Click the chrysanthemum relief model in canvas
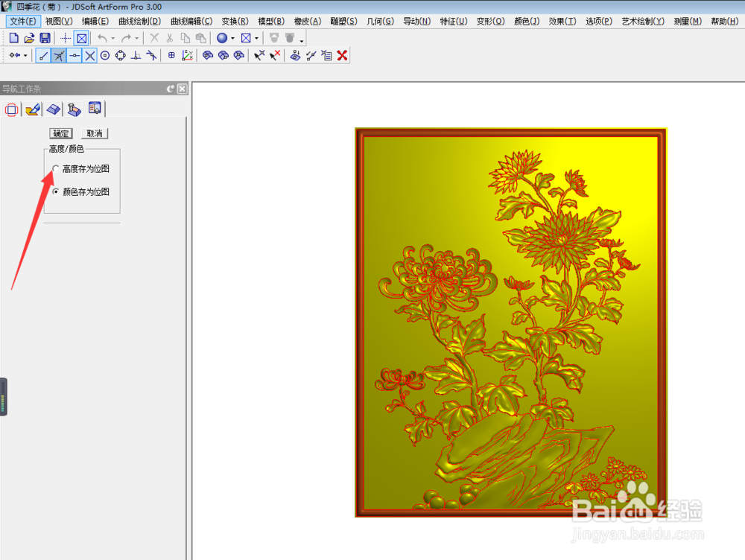 tap(511, 322)
